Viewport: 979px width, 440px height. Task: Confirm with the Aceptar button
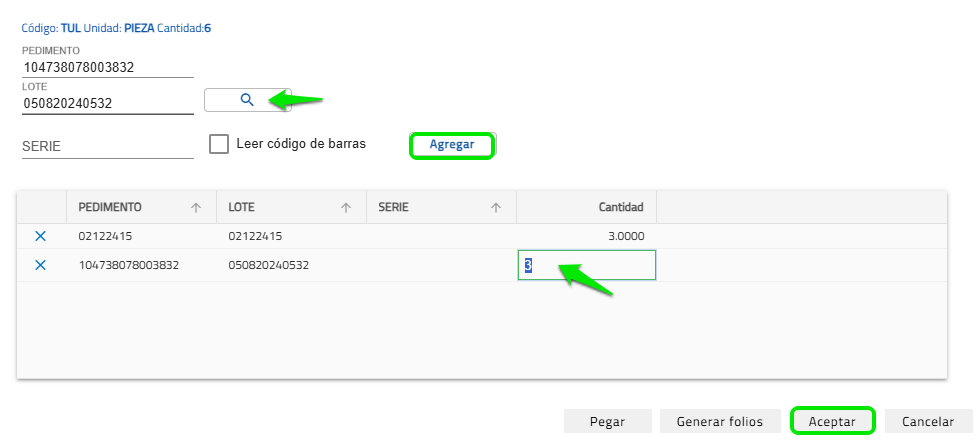tap(832, 421)
